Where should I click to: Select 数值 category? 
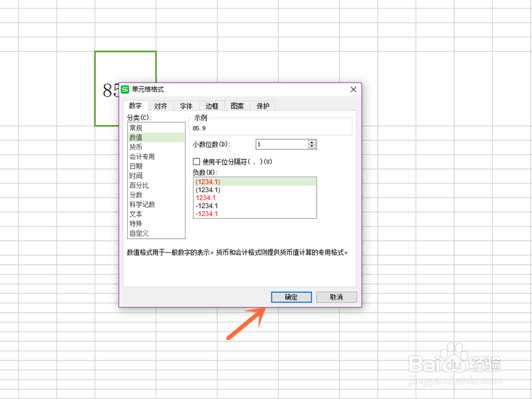point(156,138)
